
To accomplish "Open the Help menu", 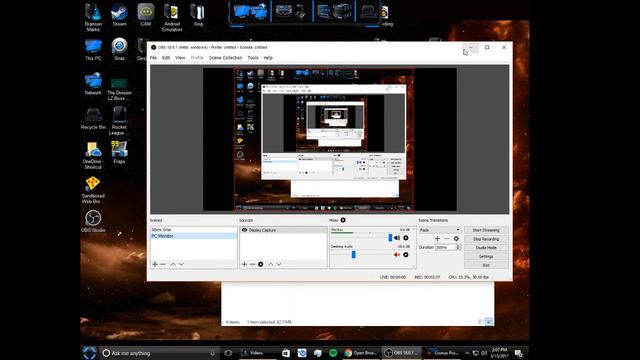I will point(268,58).
